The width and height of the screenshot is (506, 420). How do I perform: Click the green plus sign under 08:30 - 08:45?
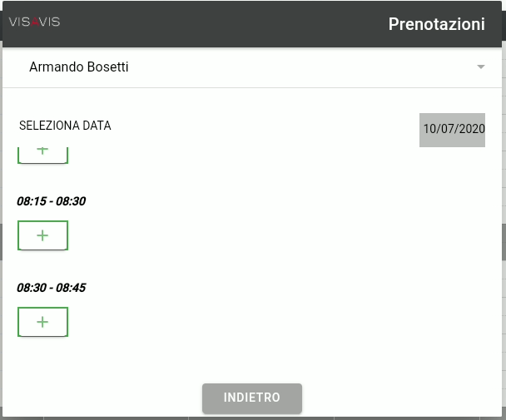[x=42, y=322]
